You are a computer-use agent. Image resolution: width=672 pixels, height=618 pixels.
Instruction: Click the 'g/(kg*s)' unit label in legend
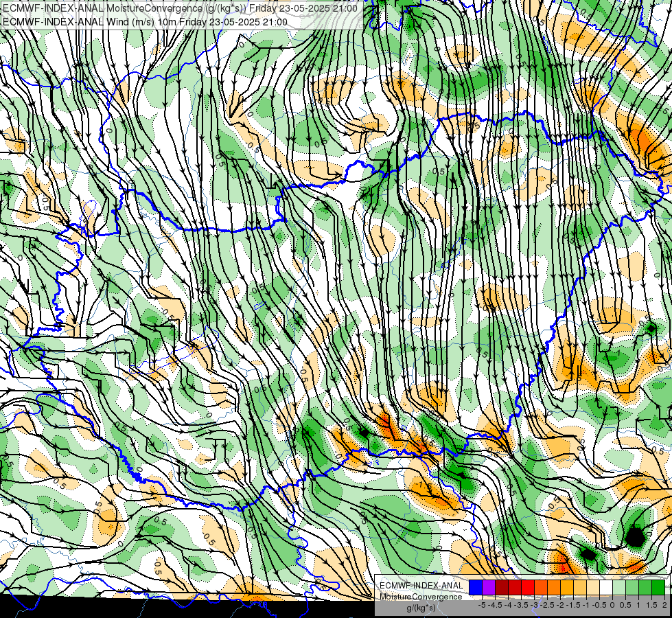(x=421, y=608)
